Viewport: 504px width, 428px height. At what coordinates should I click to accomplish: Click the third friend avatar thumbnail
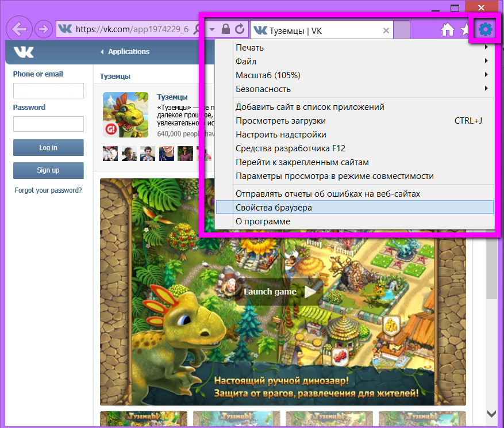(148, 154)
